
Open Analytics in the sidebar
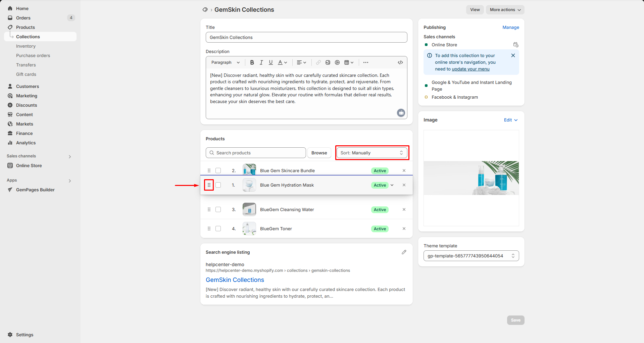[26, 143]
